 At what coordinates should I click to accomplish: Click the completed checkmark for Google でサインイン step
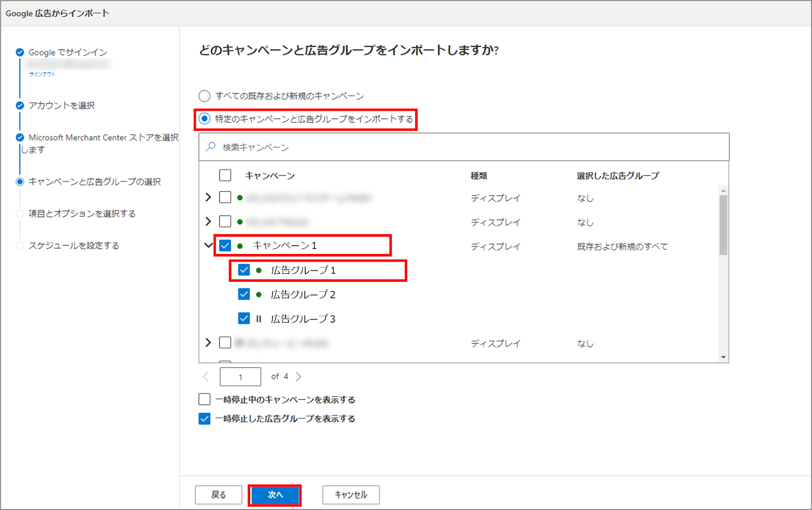coord(20,52)
